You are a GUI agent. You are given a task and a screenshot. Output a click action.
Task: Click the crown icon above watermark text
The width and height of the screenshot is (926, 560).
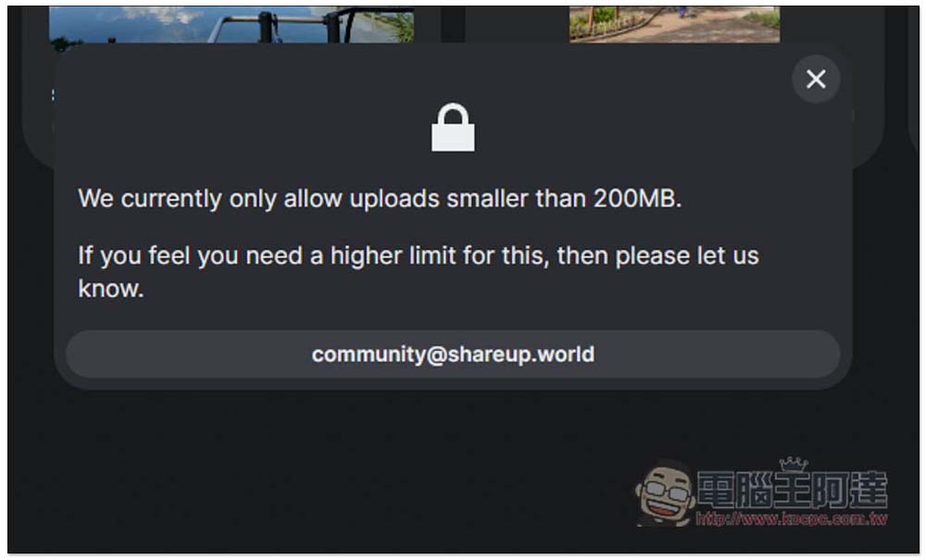point(794,465)
